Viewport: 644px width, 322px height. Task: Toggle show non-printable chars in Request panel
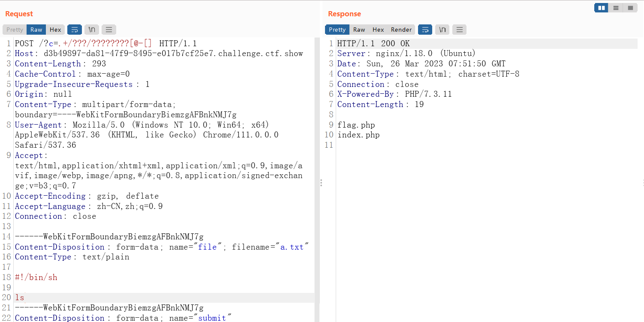click(x=92, y=30)
